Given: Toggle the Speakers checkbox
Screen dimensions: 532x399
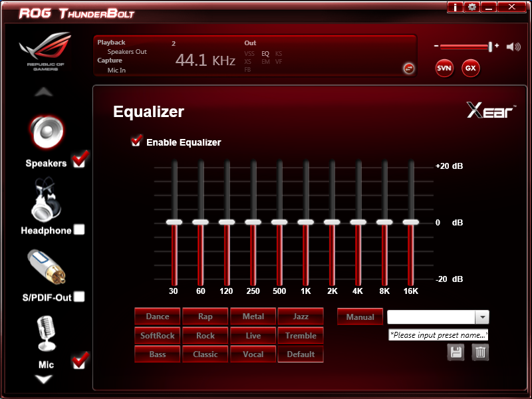Looking at the screenshot, I should tap(80, 160).
